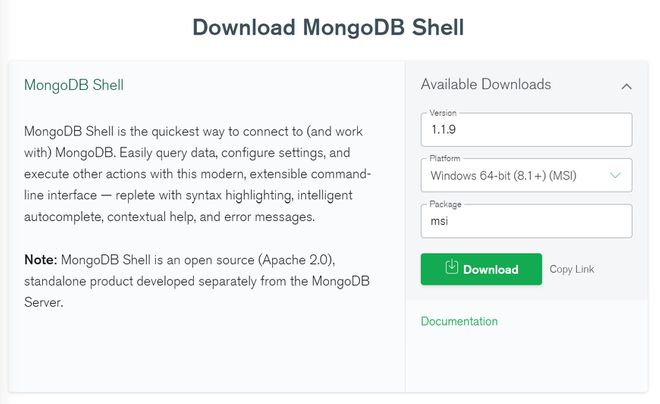The height and width of the screenshot is (404, 660).
Task: Click the Download MongoDB Shell page heading
Action: [328, 27]
